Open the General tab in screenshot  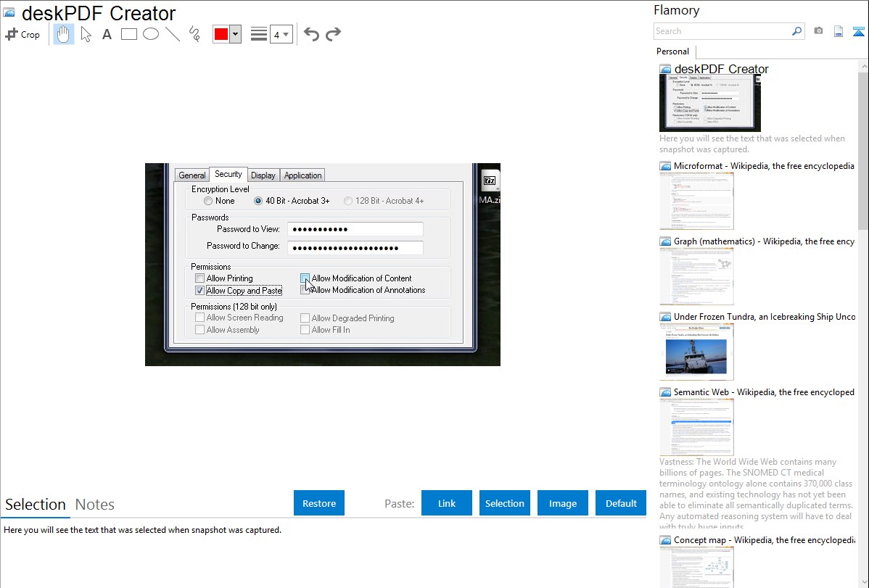(191, 175)
